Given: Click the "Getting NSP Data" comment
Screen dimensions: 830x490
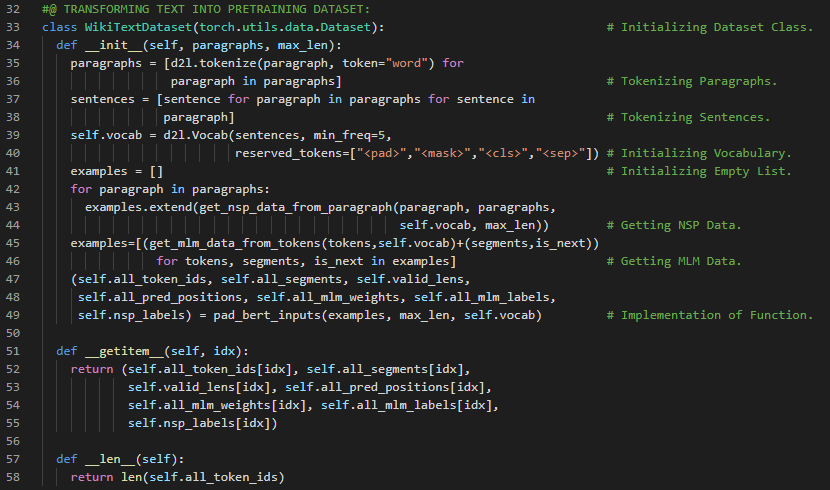Looking at the screenshot, I should click(680, 225).
